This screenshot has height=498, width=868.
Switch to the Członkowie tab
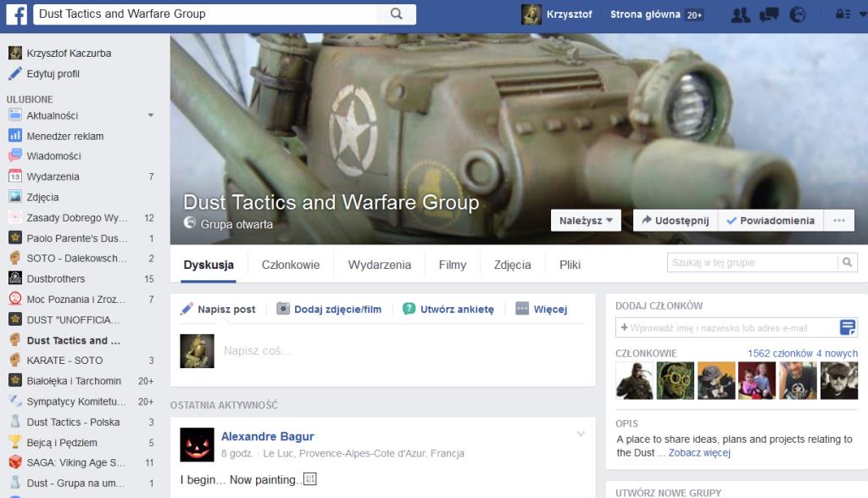(x=291, y=265)
